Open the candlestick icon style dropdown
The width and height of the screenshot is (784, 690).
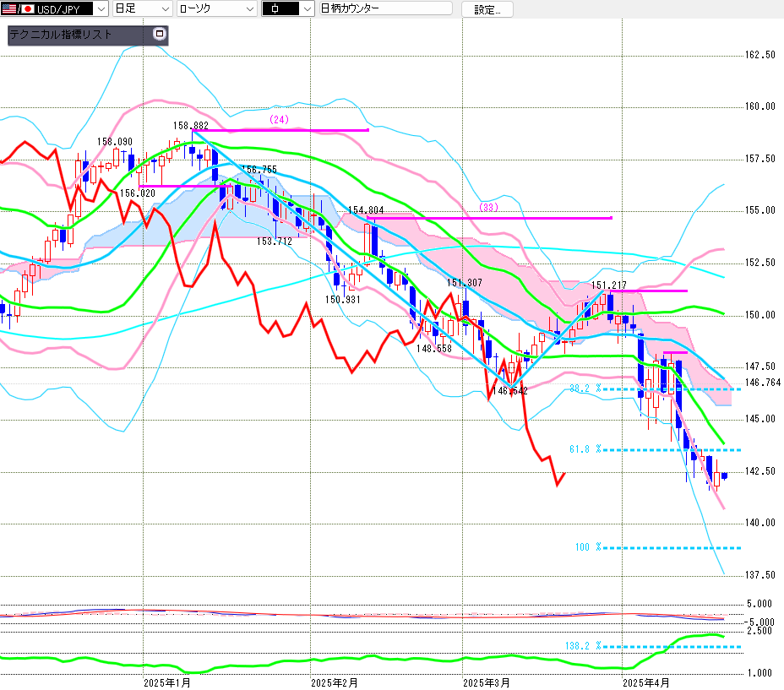pos(288,8)
